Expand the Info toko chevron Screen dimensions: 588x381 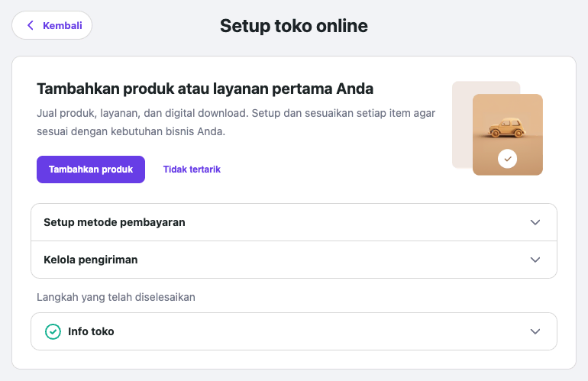[535, 331]
